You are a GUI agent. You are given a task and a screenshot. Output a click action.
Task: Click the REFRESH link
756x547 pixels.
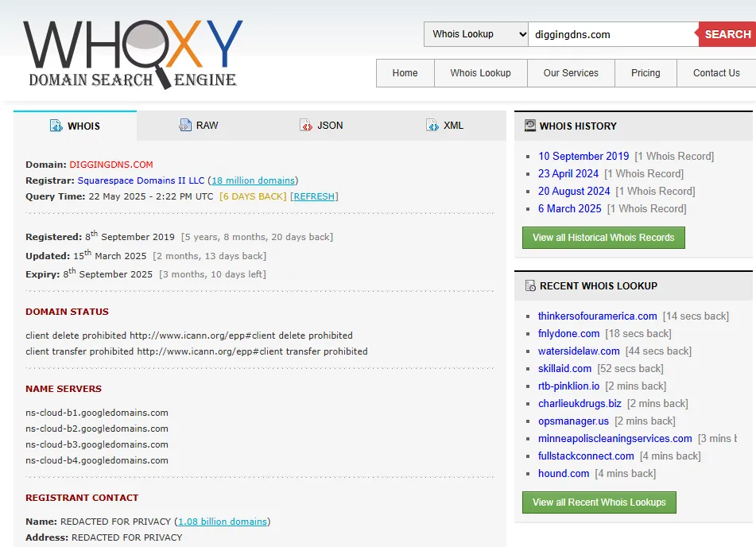pyautogui.click(x=314, y=196)
